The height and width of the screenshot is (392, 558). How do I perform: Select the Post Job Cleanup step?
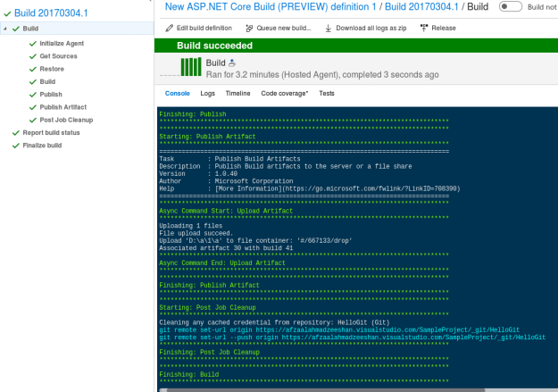click(x=66, y=120)
